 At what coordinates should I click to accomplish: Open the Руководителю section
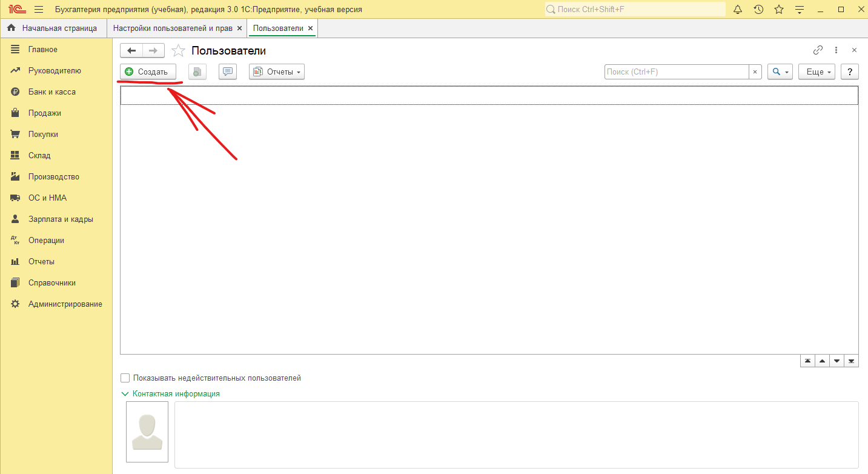(55, 70)
